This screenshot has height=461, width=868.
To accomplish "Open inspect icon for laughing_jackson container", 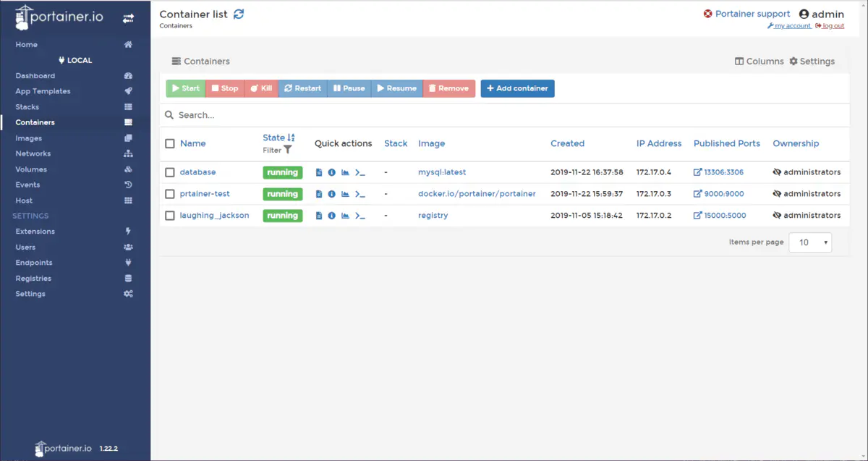I will pos(332,216).
